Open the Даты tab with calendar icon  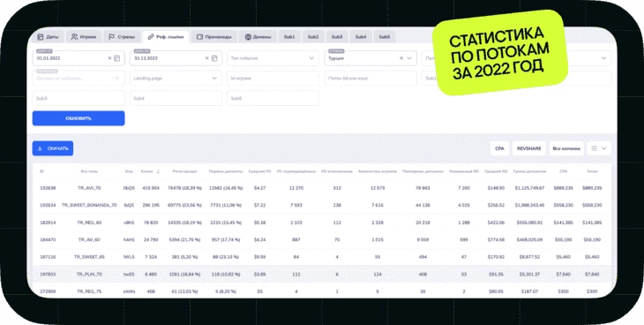pyautogui.click(x=48, y=37)
